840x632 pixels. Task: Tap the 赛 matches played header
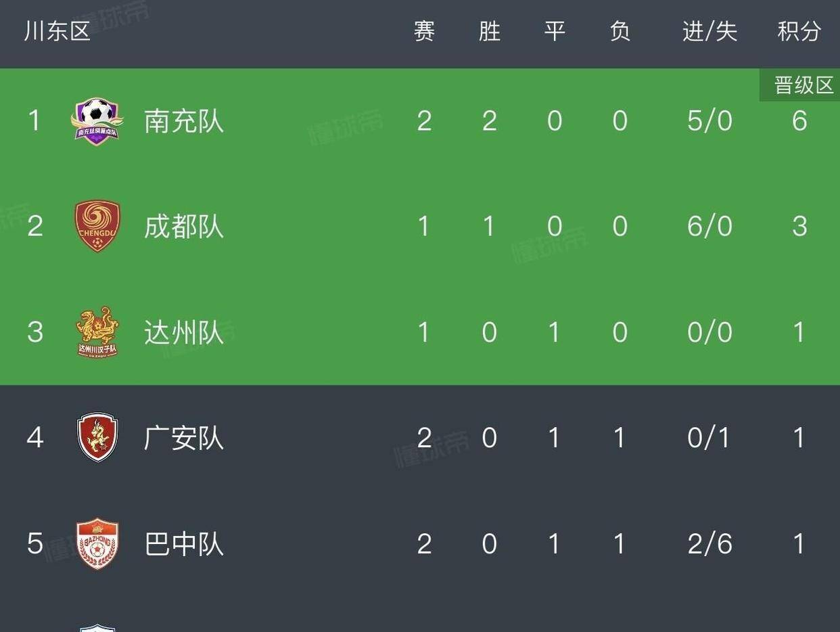point(424,31)
